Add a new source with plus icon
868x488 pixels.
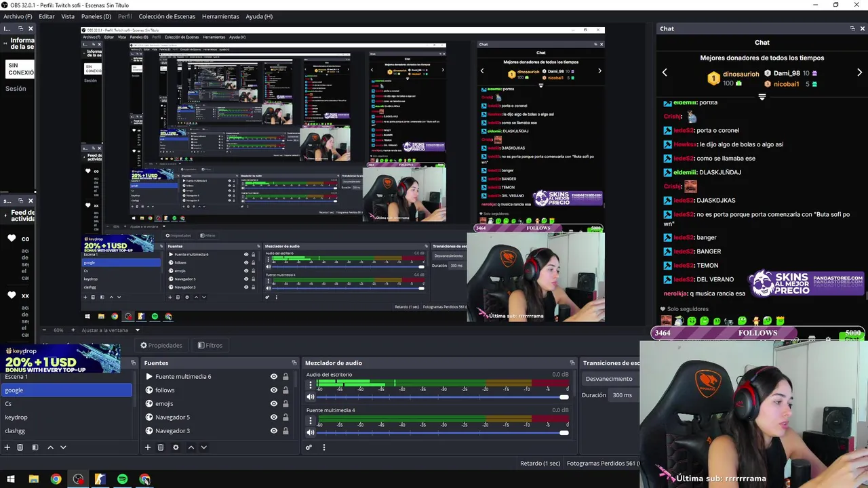(x=147, y=447)
